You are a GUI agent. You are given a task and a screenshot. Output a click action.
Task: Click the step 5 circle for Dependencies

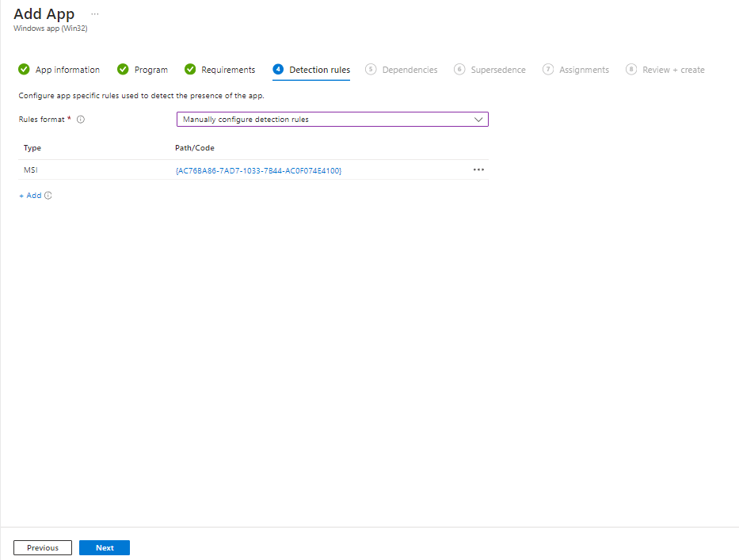371,70
